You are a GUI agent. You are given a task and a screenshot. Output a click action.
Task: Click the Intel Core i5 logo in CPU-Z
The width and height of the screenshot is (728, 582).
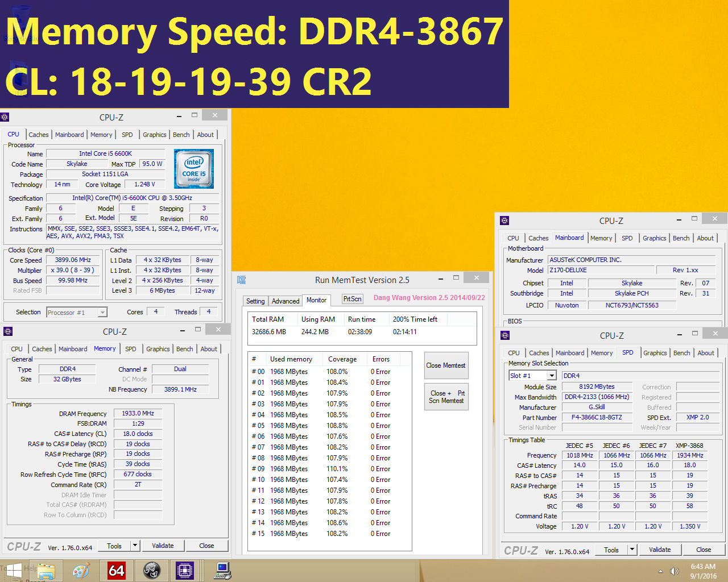(x=194, y=169)
